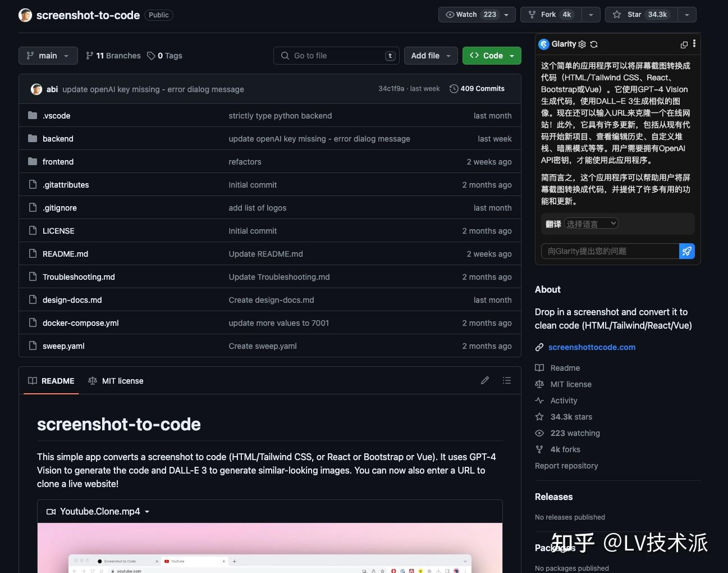Click inside the Glarity question input field
This screenshot has width=728, height=573.
point(609,251)
